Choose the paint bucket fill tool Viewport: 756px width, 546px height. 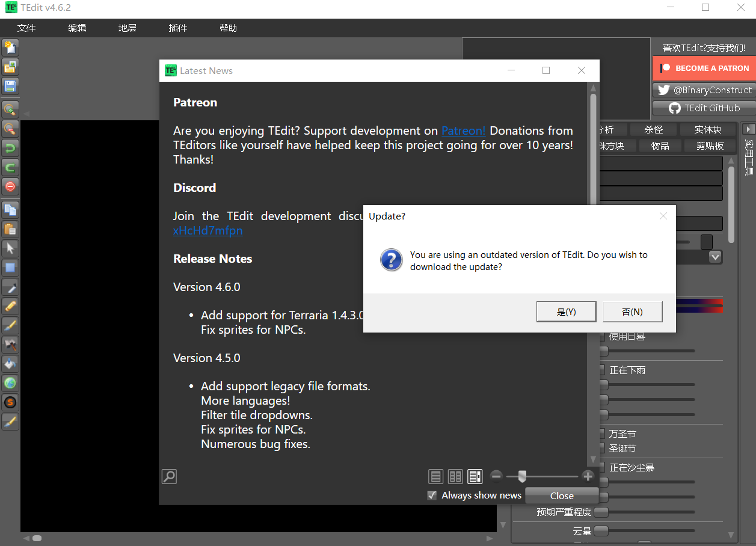tap(10, 364)
